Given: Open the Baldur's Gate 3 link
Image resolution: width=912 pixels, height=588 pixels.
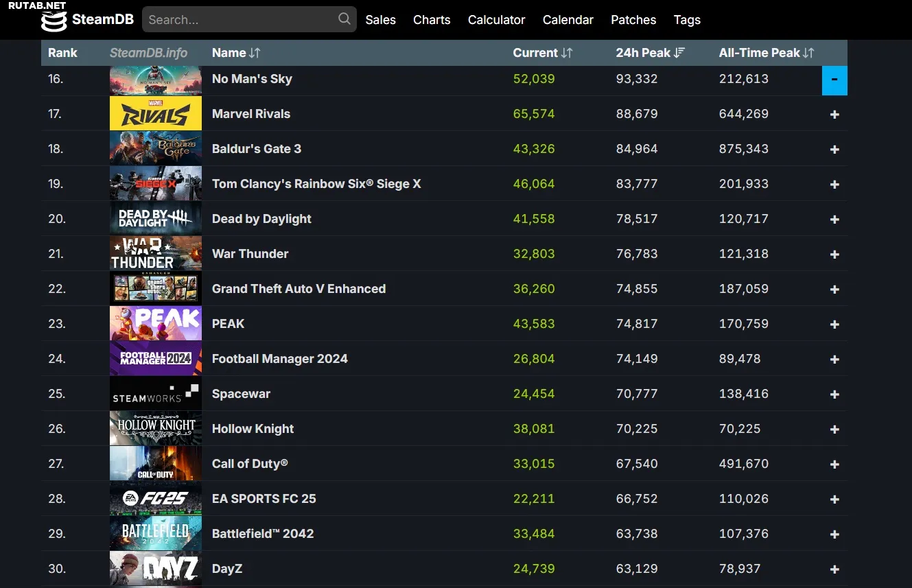Looking at the screenshot, I should coord(257,149).
